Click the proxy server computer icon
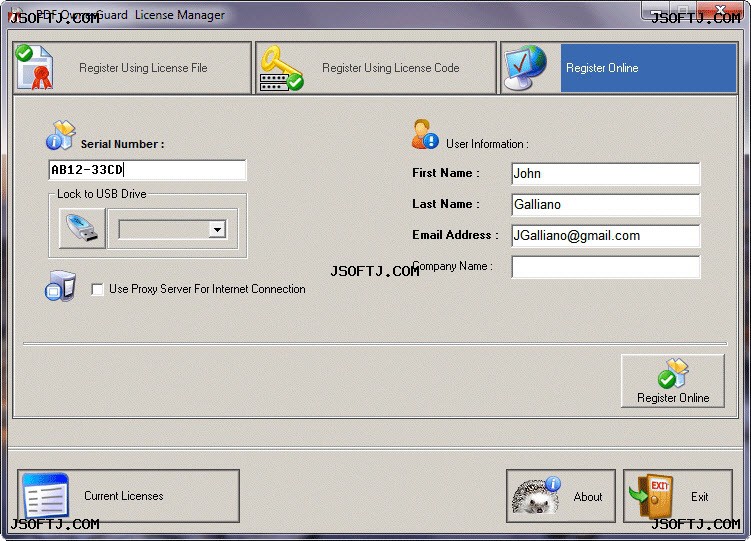 pos(60,286)
